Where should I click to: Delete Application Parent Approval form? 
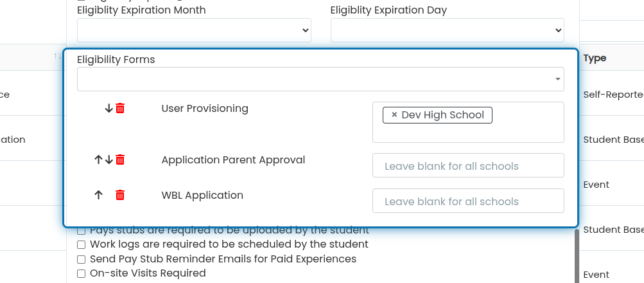coord(120,160)
